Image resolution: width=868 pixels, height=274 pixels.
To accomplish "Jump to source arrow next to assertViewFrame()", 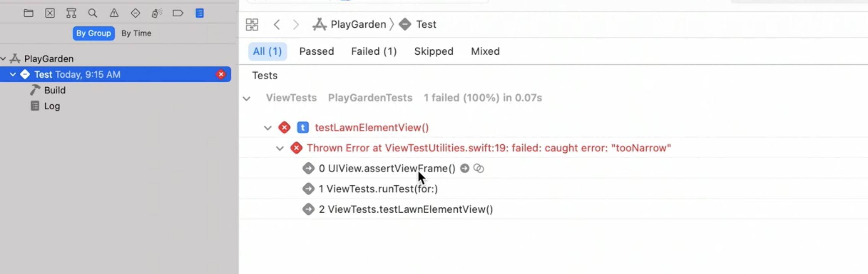I will [465, 168].
